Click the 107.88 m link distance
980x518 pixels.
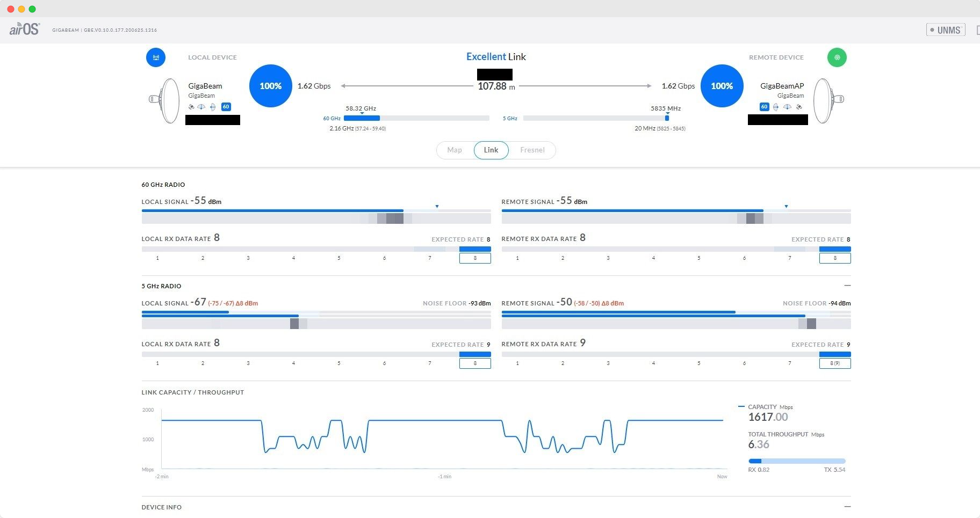pyautogui.click(x=496, y=86)
